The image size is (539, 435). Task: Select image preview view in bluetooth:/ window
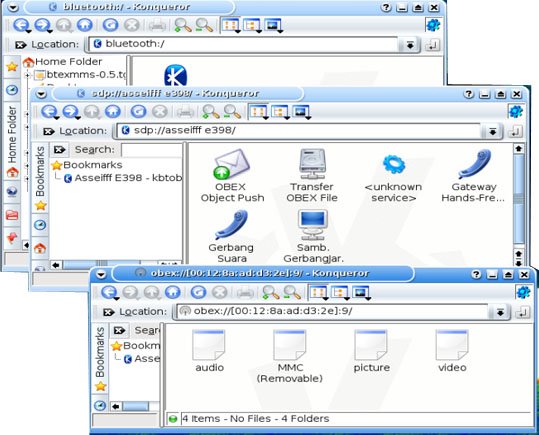(x=274, y=25)
